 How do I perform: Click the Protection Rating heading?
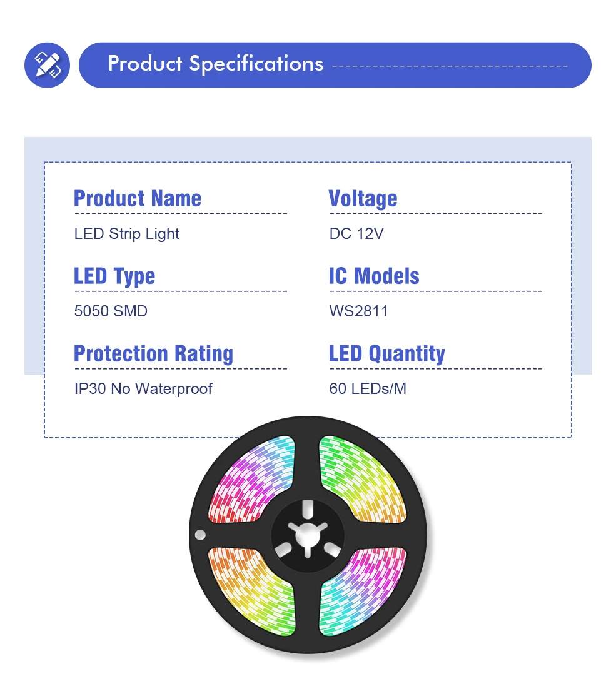coord(153,353)
